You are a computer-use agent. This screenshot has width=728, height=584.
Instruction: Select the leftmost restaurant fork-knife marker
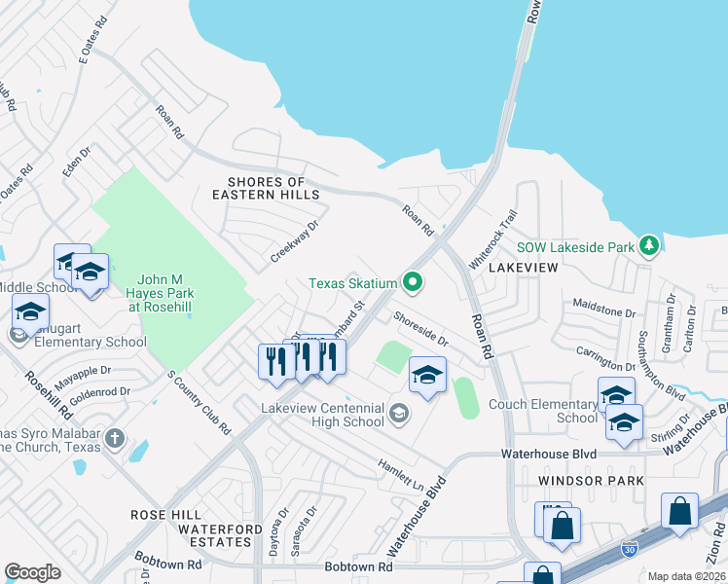pyautogui.click(x=276, y=361)
